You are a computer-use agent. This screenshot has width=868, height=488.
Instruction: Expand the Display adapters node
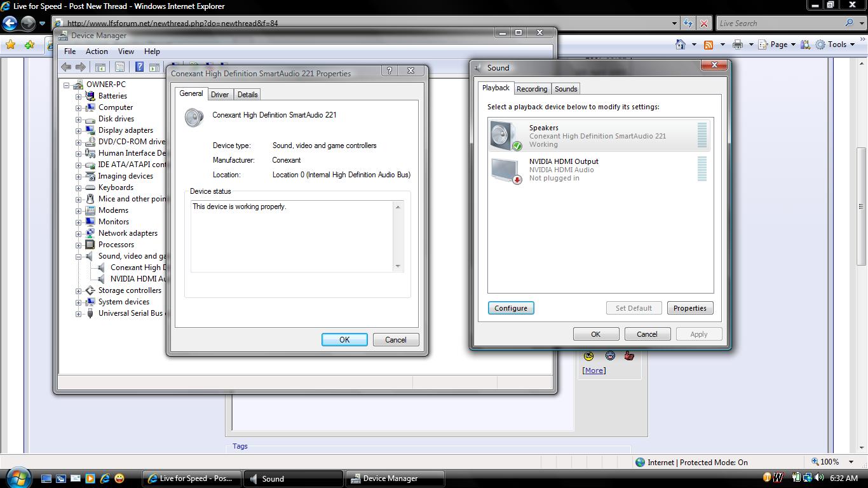[x=78, y=130]
